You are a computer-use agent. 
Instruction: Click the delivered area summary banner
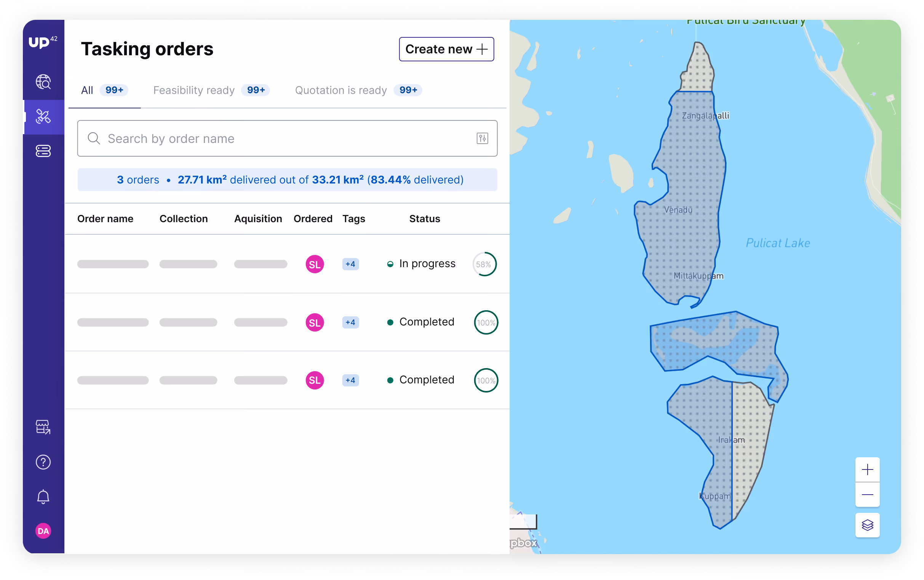(287, 179)
